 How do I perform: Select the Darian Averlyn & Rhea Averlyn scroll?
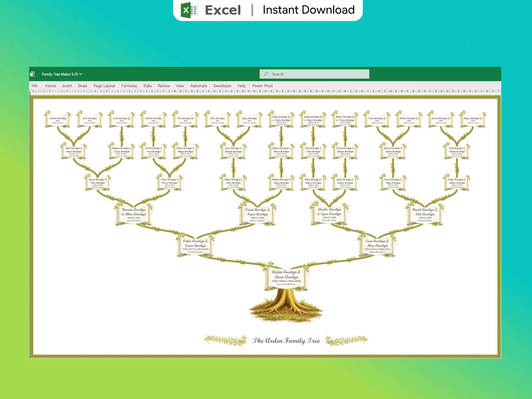click(134, 215)
